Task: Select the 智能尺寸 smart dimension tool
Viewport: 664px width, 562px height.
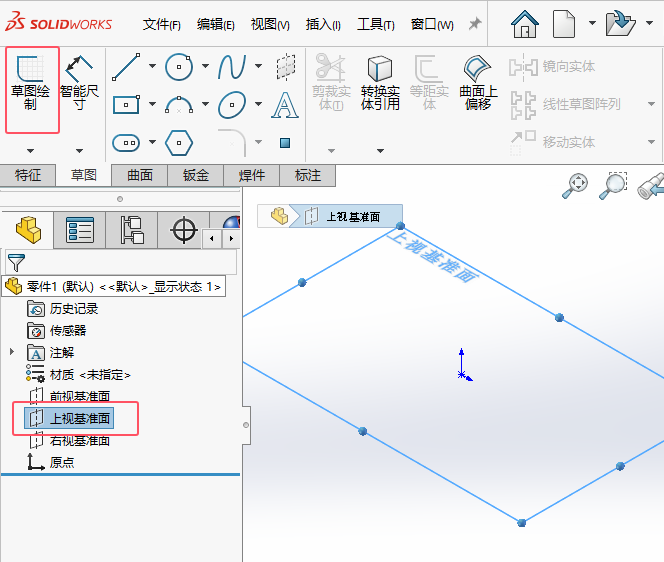Action: click(79, 83)
